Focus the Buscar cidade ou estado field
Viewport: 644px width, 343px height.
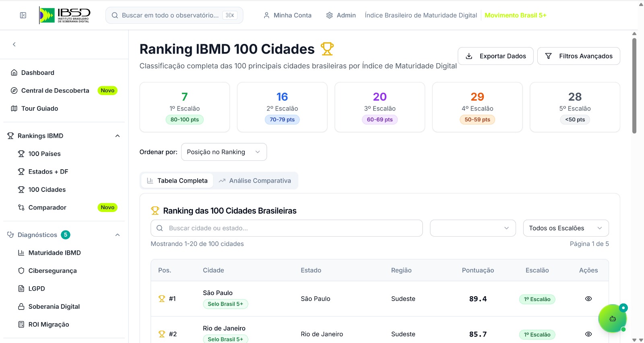(287, 228)
